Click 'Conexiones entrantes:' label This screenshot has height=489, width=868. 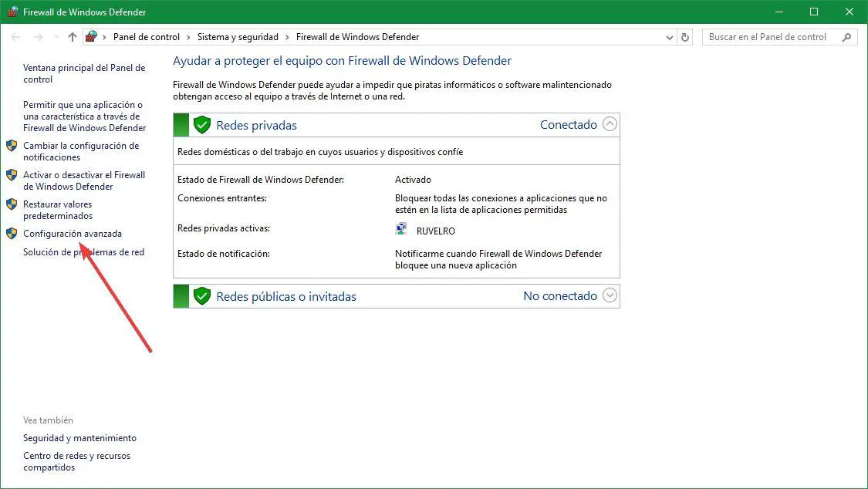222,198
